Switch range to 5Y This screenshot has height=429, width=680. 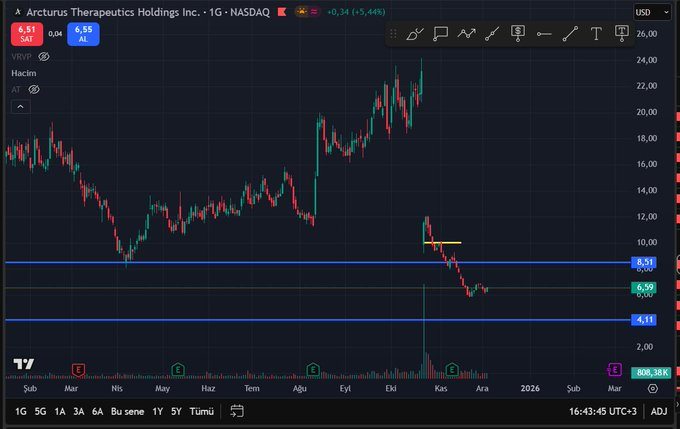(x=176, y=411)
